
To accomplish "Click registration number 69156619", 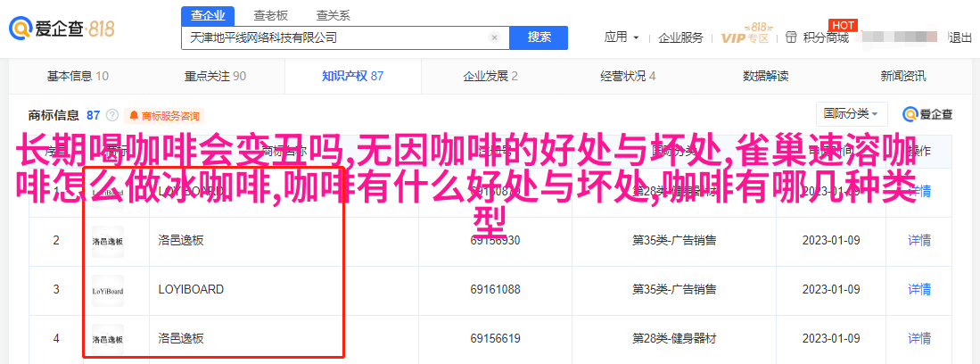I will (x=496, y=340).
